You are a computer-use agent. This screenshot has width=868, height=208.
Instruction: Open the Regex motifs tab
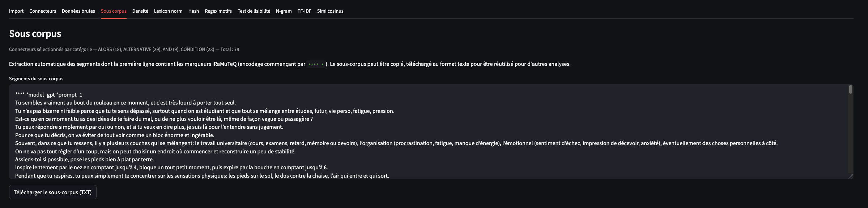pyautogui.click(x=218, y=11)
